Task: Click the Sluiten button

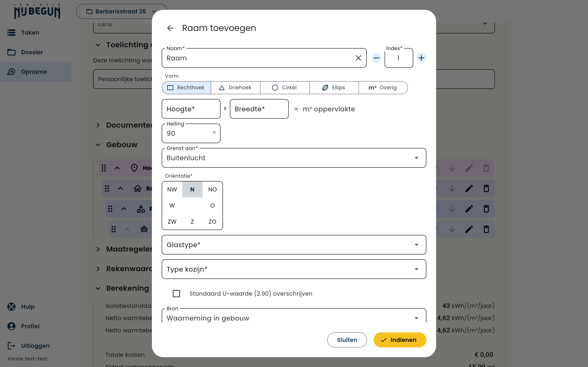Action: [x=347, y=340]
